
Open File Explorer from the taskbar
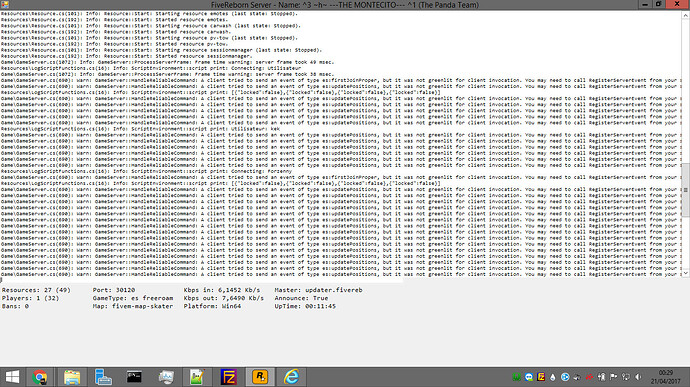click(x=72, y=377)
